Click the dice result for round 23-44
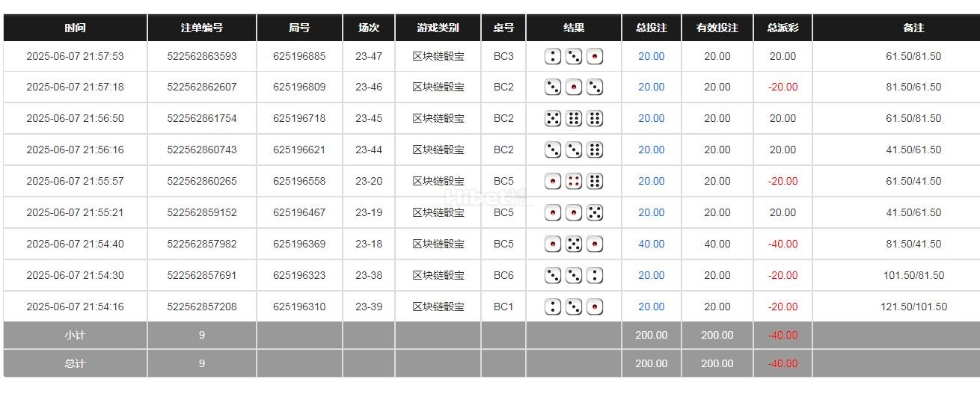The height and width of the screenshot is (394, 980). pos(574,150)
